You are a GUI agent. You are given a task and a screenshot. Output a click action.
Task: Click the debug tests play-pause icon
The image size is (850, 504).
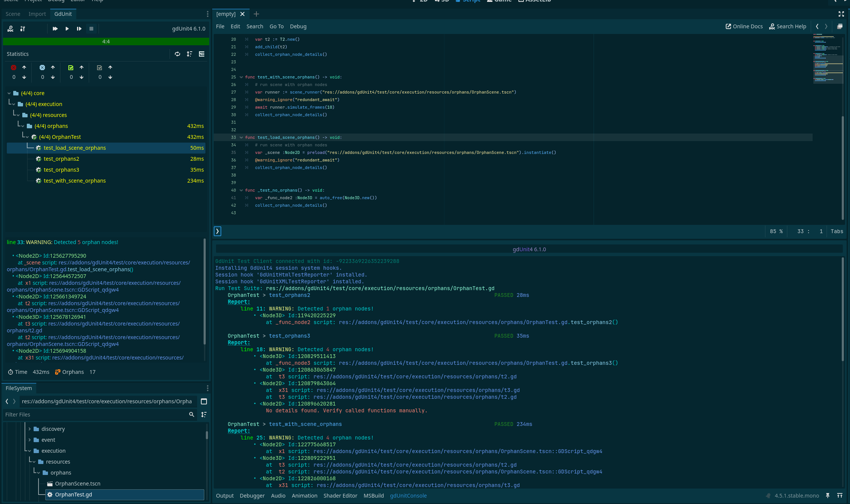click(x=79, y=29)
